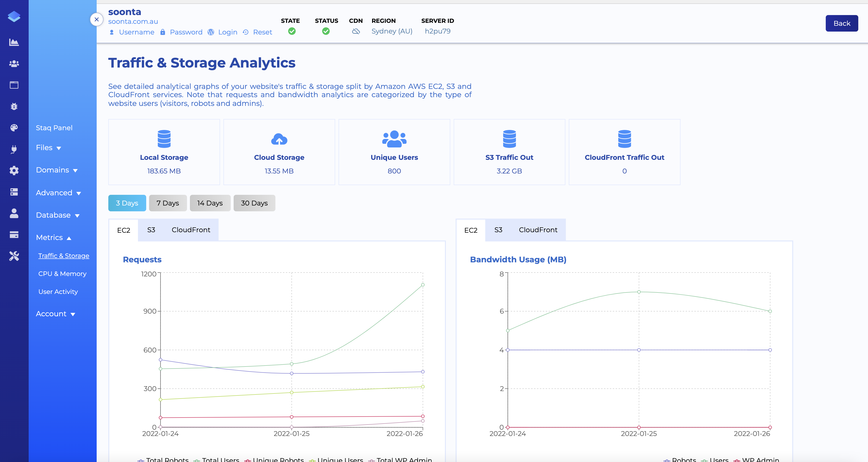868x462 pixels.
Task: Click the green STATUS checkmark icon
Action: [x=326, y=31]
